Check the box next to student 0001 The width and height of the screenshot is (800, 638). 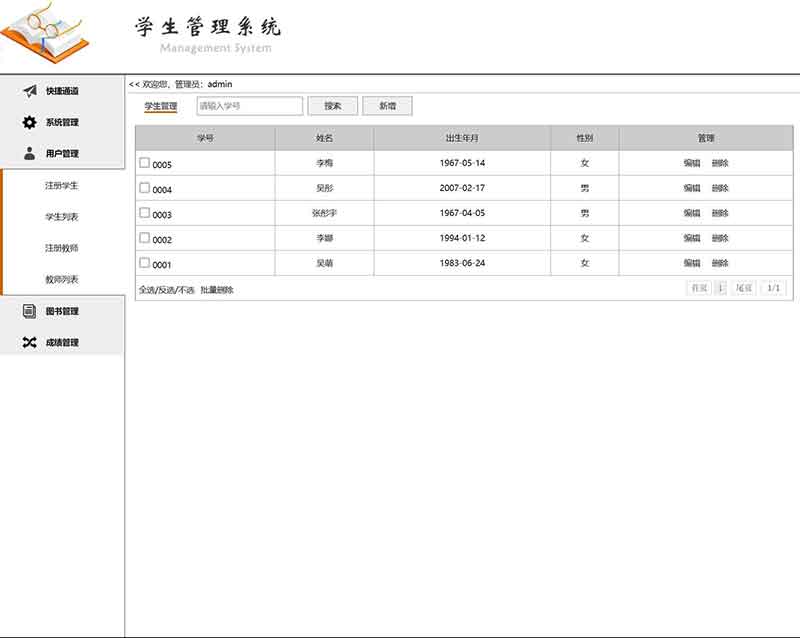click(144, 263)
